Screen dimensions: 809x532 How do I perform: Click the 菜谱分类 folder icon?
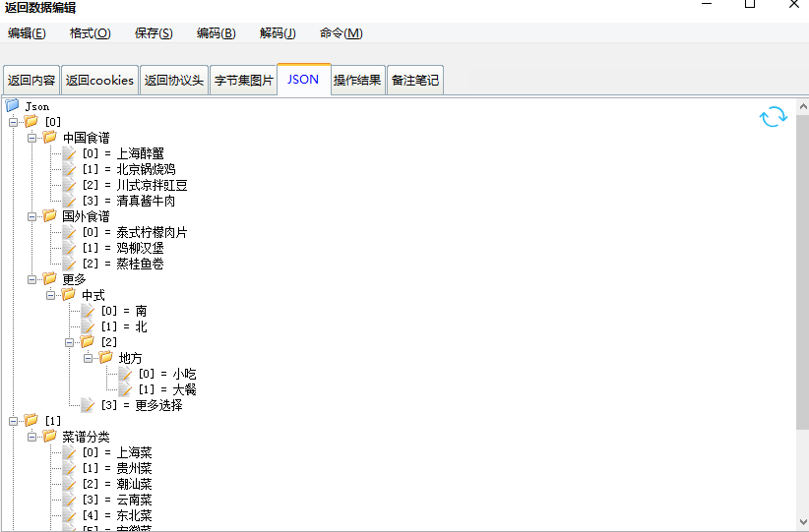point(50,437)
